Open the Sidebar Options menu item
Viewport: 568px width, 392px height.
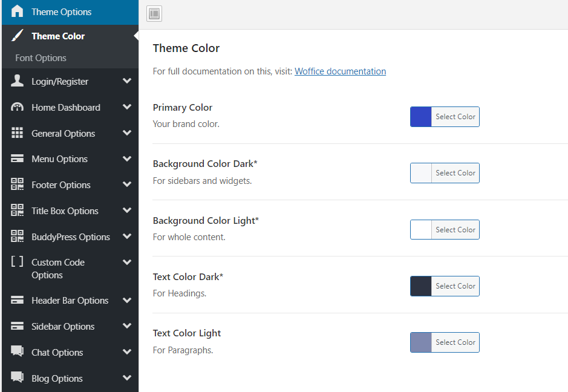[63, 327]
